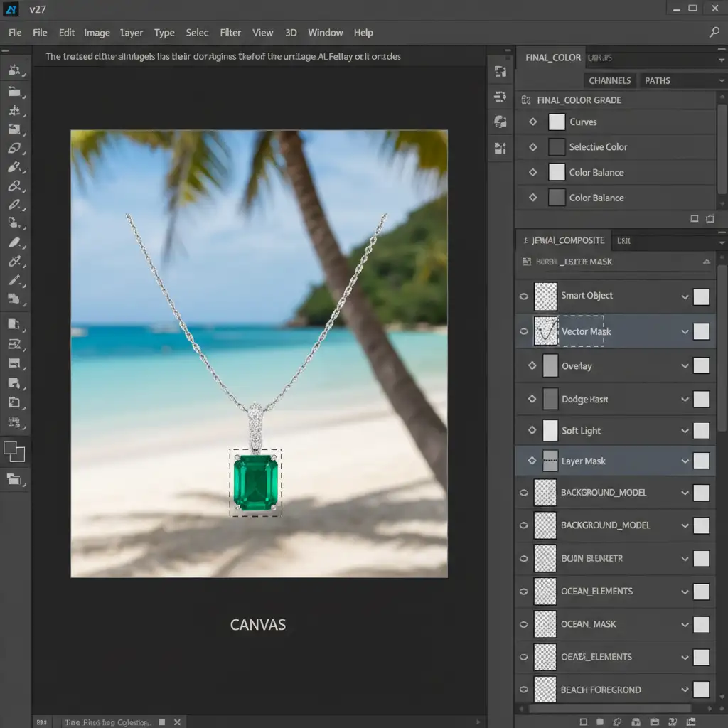Viewport: 728px width, 728px height.
Task: Hide the Smart Object layer
Action: (524, 296)
